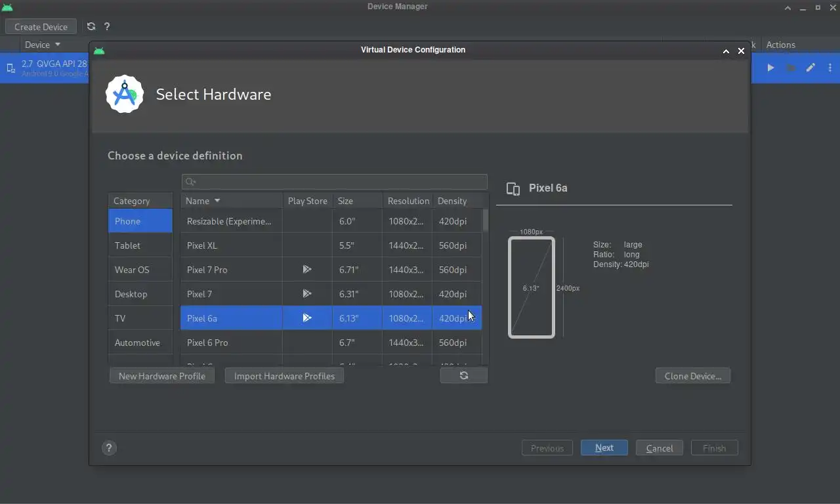Collapse the Virtual Device Configuration dialog with the up arrow
This screenshot has height=504, width=840.
(x=726, y=51)
